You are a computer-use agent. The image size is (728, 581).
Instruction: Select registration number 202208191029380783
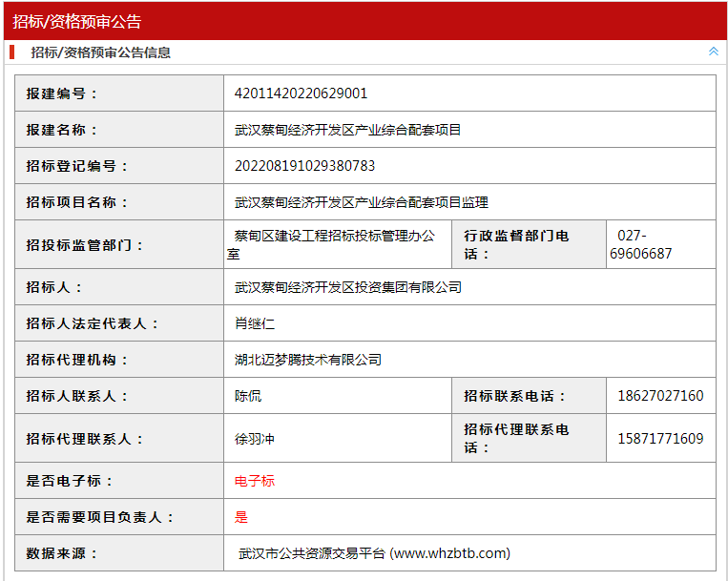click(304, 166)
